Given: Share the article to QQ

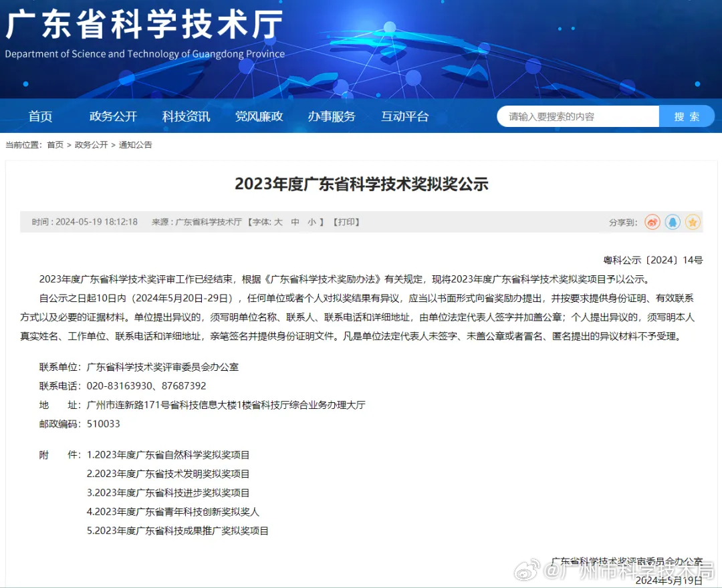Looking at the screenshot, I should tap(673, 222).
